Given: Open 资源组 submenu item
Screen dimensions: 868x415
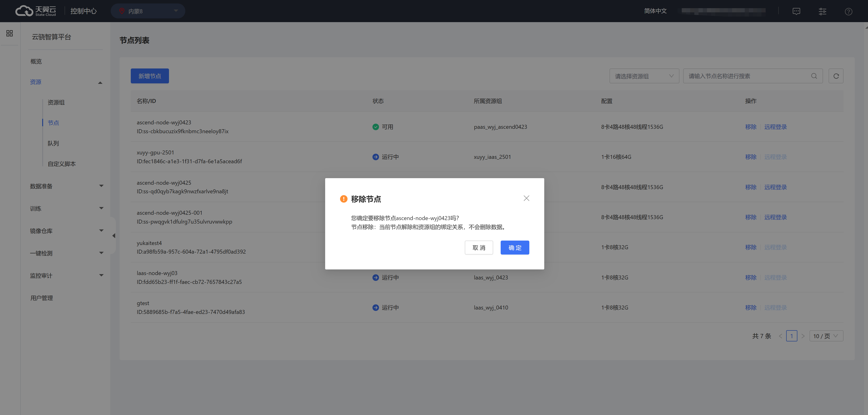Looking at the screenshot, I should pyautogui.click(x=56, y=102).
